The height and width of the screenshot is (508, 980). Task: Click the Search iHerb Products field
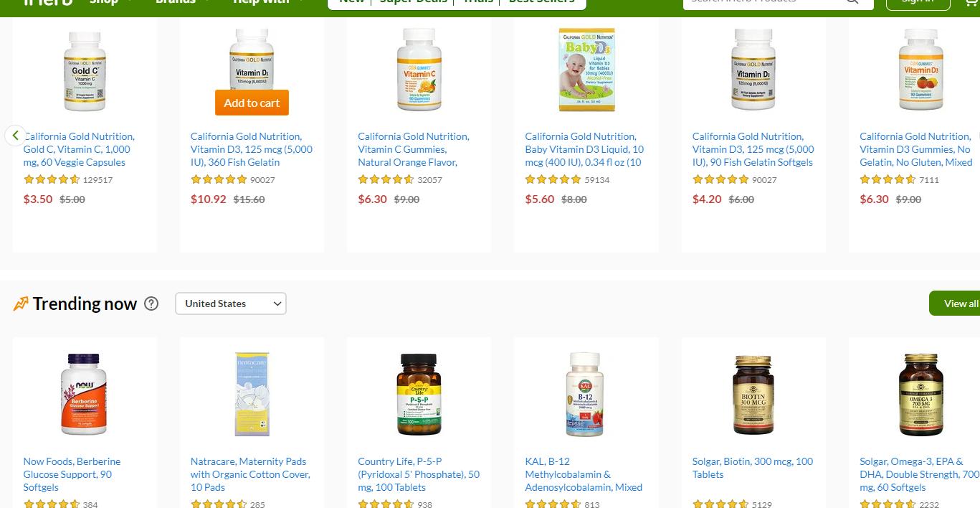(x=764, y=2)
